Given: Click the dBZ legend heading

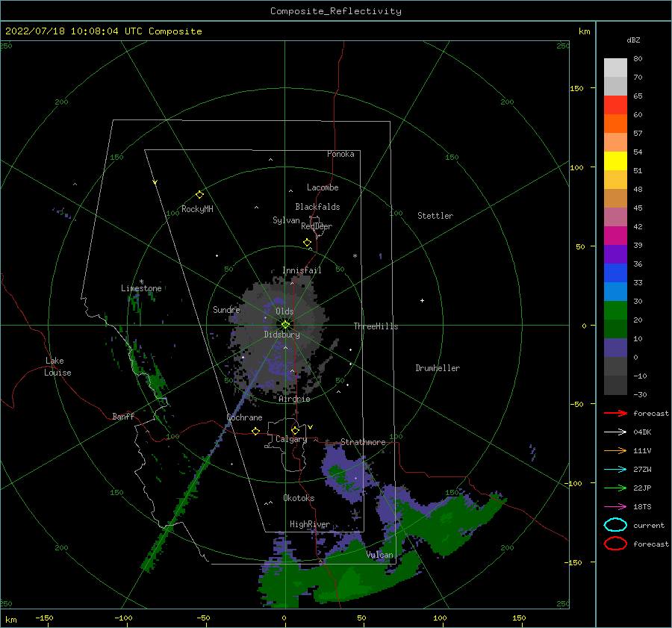Looking at the screenshot, I should click(x=633, y=40).
